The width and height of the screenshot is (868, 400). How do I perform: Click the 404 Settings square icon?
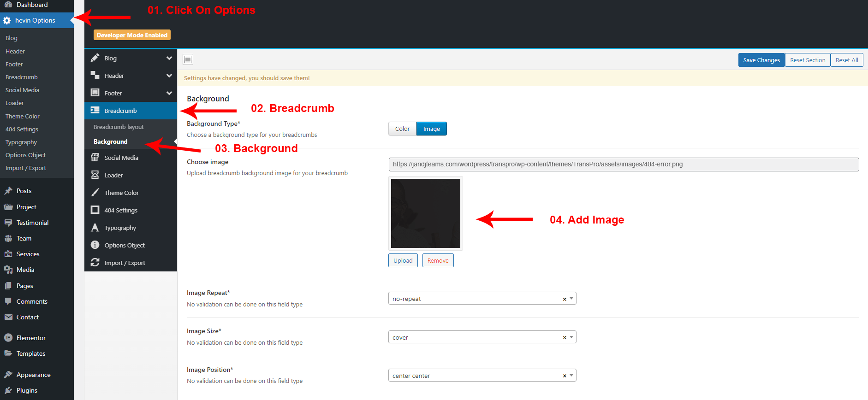tap(95, 210)
